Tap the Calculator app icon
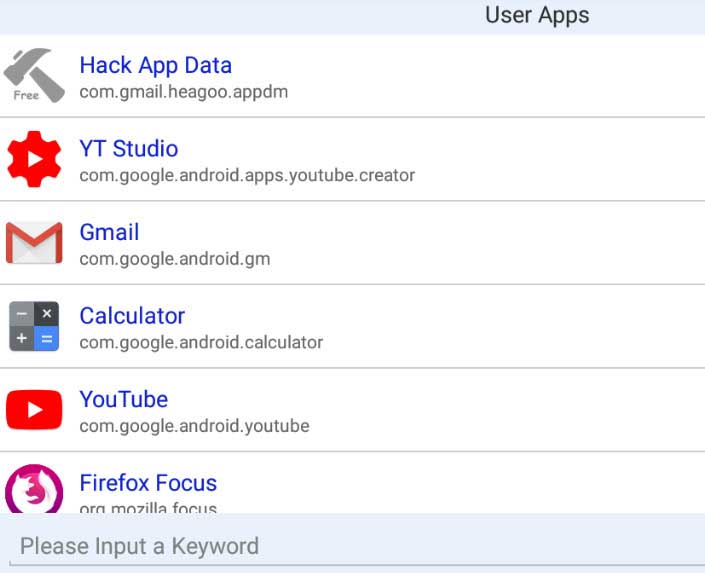The image size is (705, 573). (34, 326)
